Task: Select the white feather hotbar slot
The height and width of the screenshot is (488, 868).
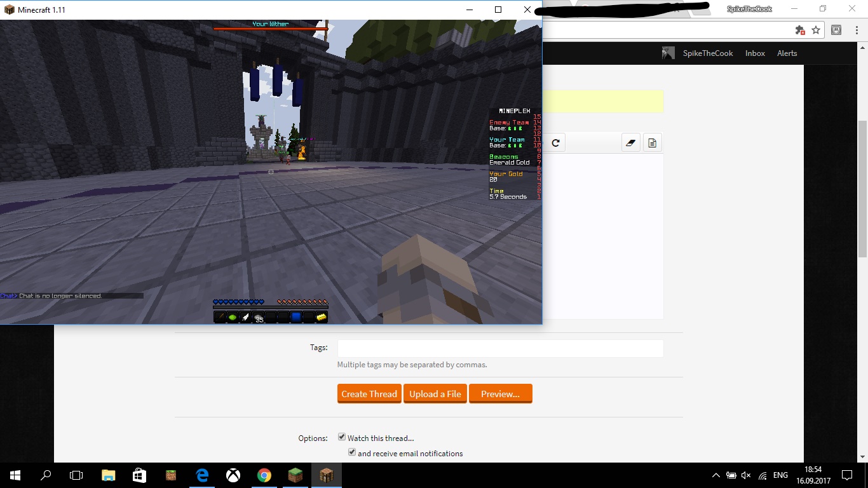Action: coord(245,317)
